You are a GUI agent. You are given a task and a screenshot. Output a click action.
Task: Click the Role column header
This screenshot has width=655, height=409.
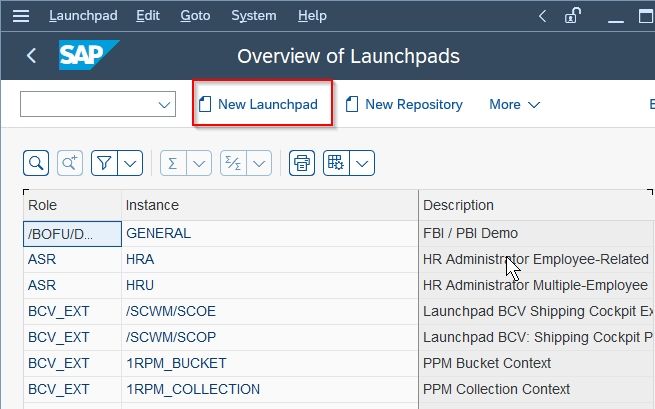[x=72, y=205]
